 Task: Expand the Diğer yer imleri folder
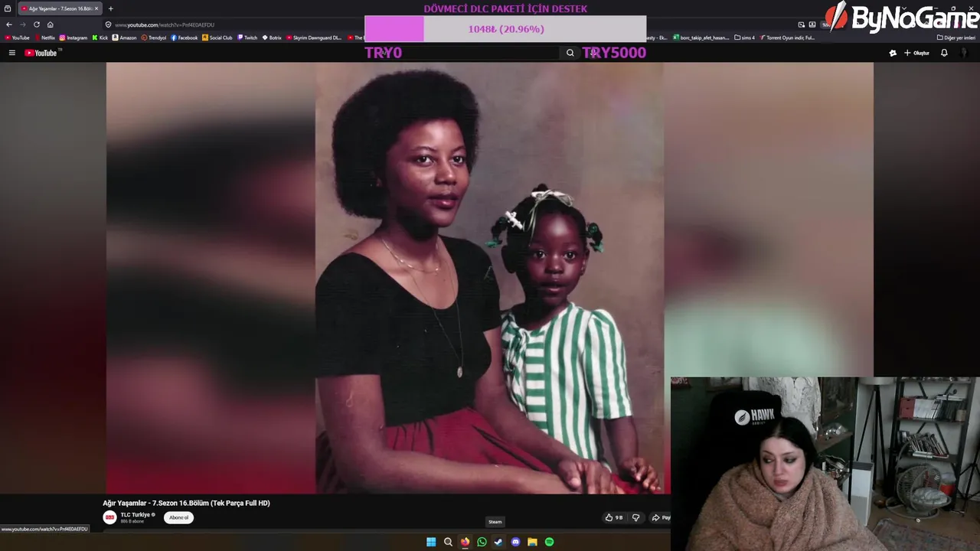tap(956, 37)
